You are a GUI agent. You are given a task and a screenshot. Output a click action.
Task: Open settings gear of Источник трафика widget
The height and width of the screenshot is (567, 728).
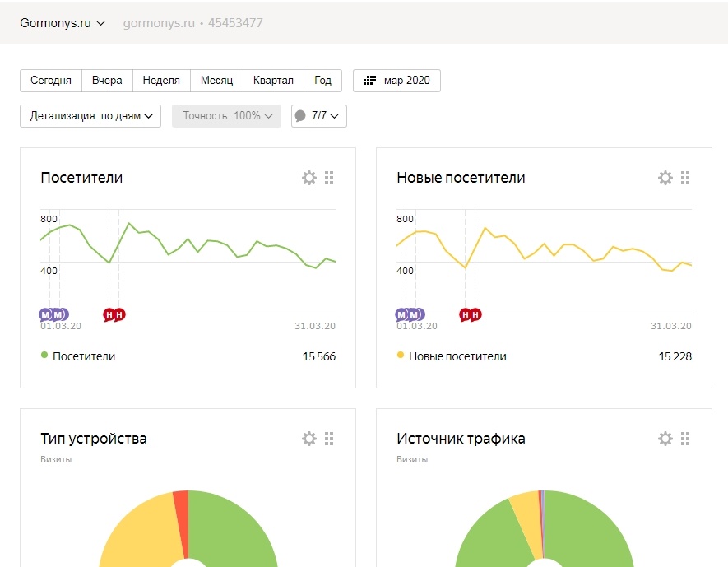pos(665,439)
